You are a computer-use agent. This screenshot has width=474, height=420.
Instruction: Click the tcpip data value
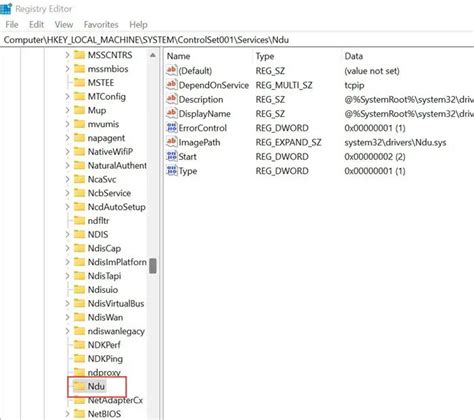[354, 85]
